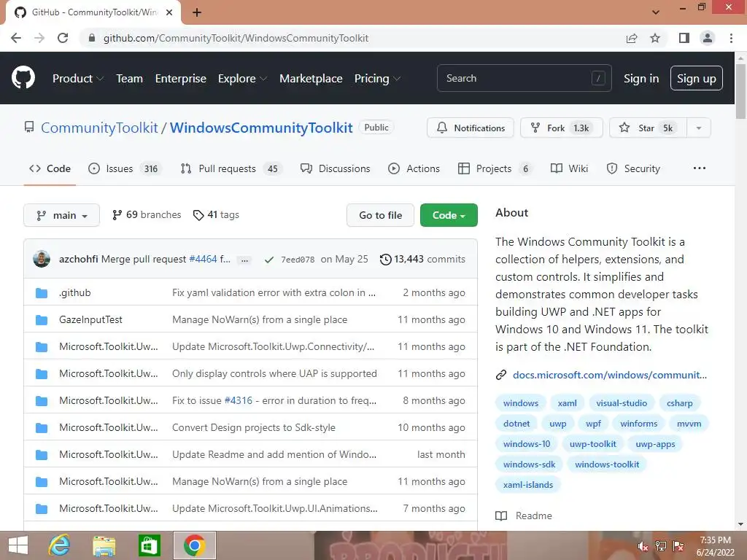
Task: Close the GitHub browser tab
Action: [x=169, y=12]
